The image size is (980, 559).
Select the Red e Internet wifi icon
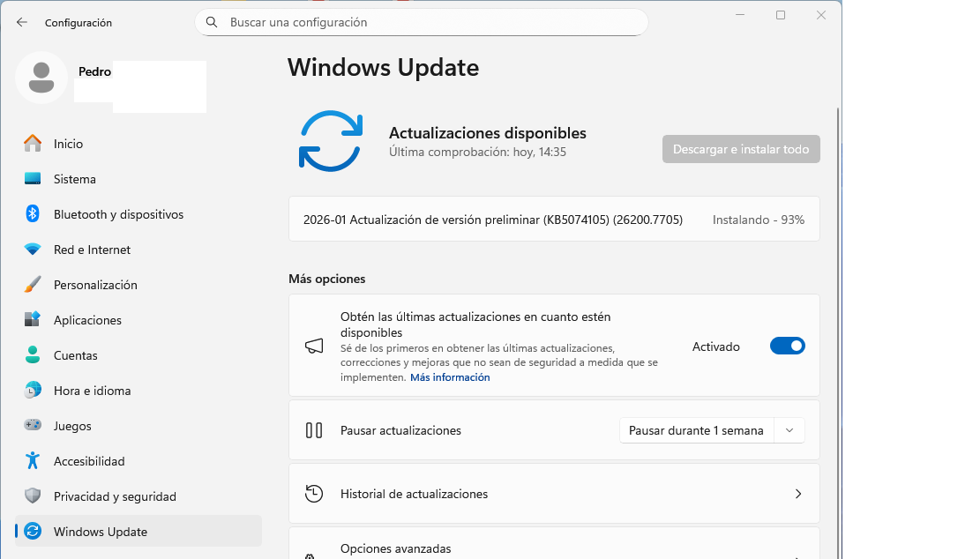[x=33, y=250]
